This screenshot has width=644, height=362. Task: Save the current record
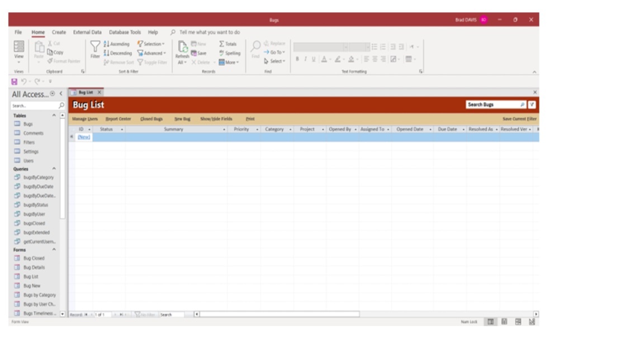point(199,53)
